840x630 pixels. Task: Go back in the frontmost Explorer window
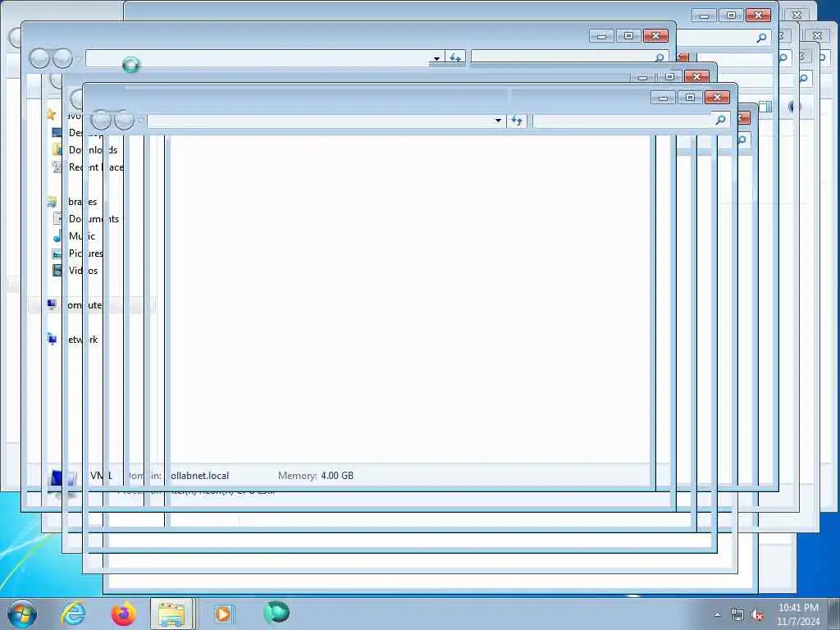(x=101, y=120)
